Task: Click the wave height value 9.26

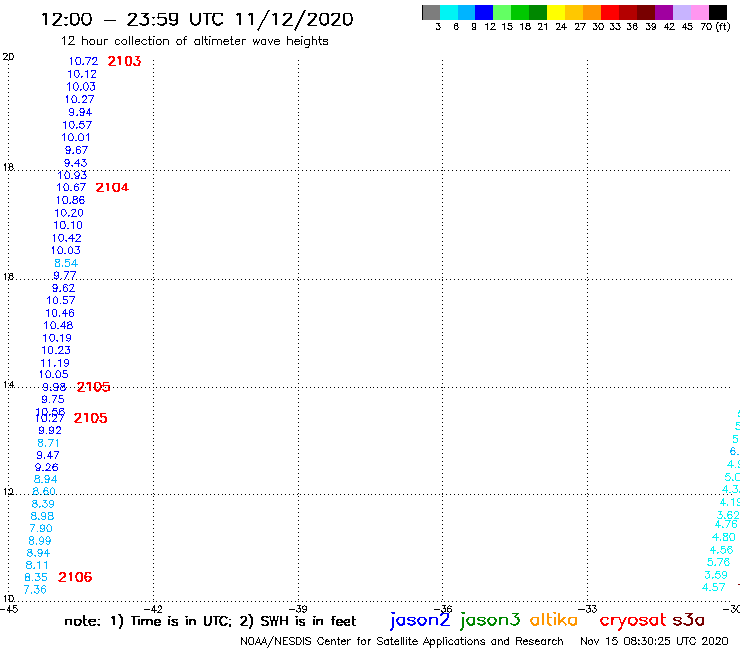Action: point(46,467)
